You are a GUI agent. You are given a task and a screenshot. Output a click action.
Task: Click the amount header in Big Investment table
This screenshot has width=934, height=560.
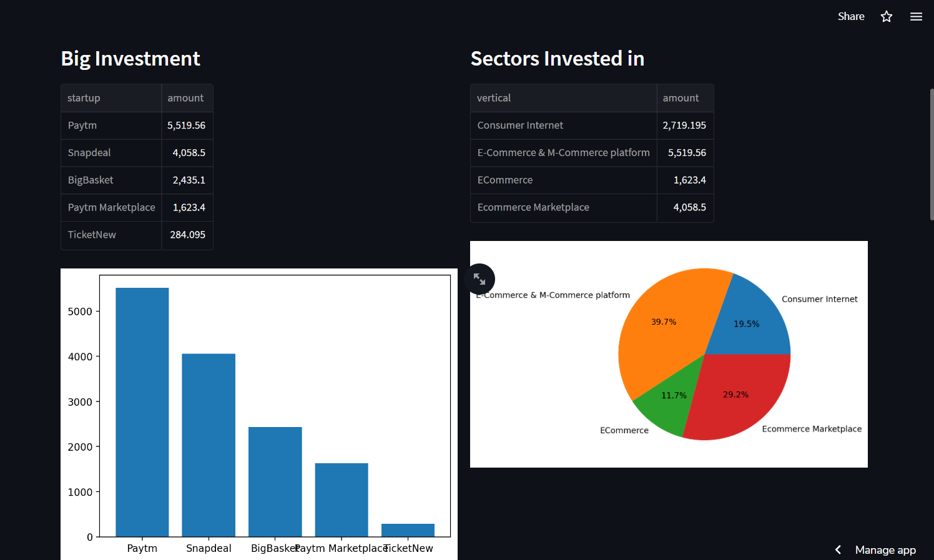point(187,98)
